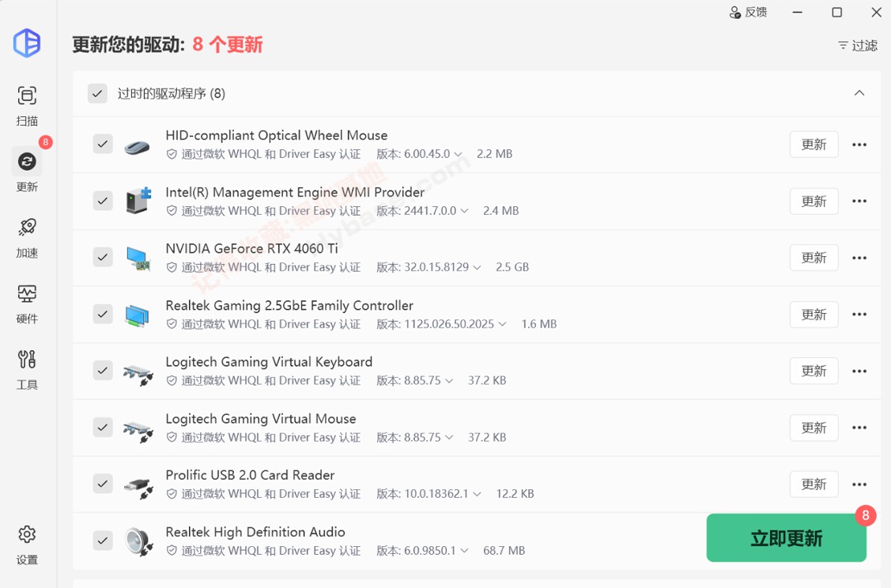Open more options for Logitech Gaming Virtual Mouse

tap(859, 428)
